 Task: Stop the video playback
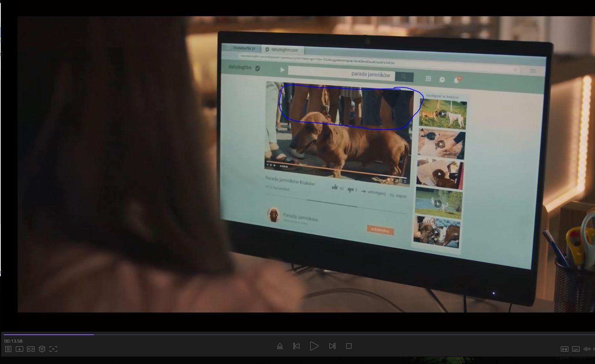point(349,346)
